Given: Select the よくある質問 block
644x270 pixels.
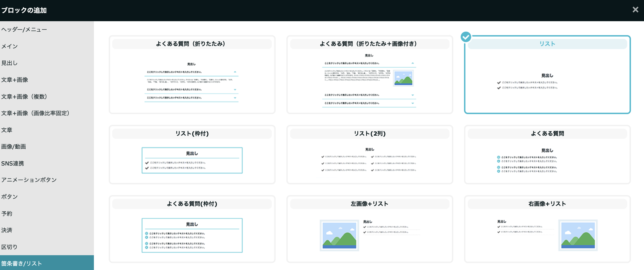Looking at the screenshot, I should click(x=547, y=155).
